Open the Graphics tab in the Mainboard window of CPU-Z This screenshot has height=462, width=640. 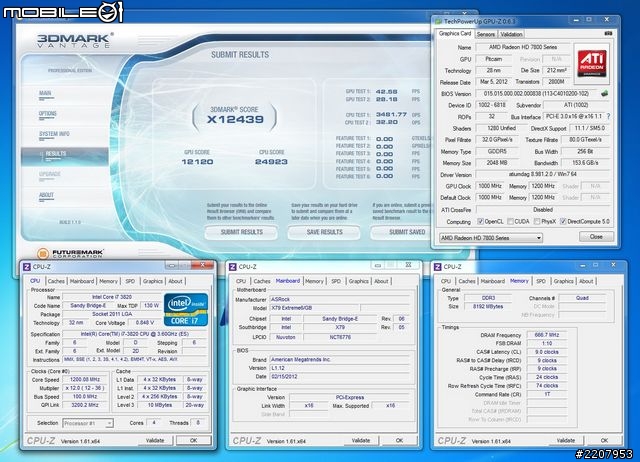[358, 281]
